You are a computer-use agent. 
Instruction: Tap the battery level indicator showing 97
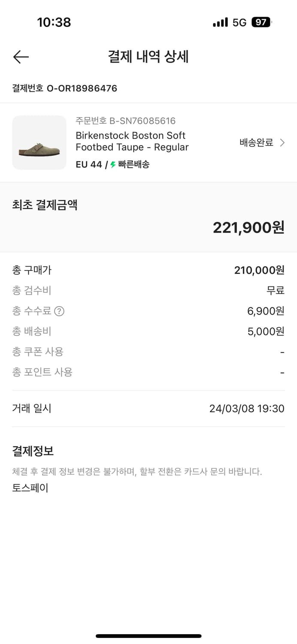point(261,22)
